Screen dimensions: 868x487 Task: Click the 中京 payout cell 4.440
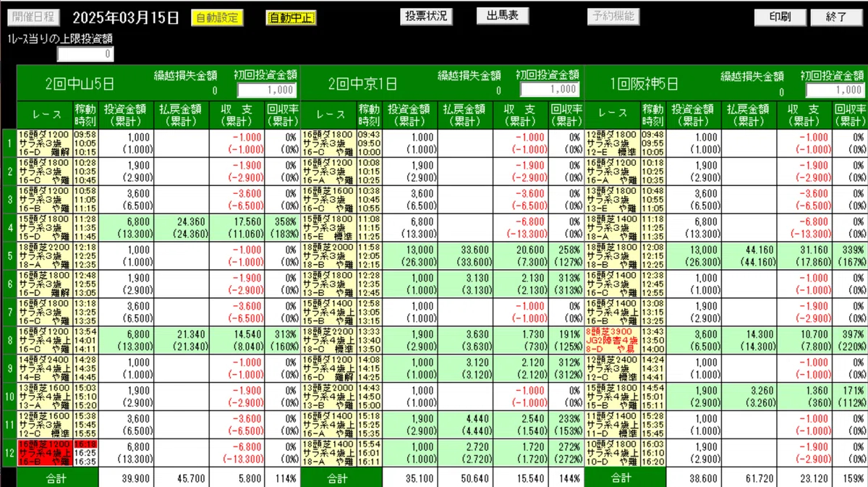(466, 423)
